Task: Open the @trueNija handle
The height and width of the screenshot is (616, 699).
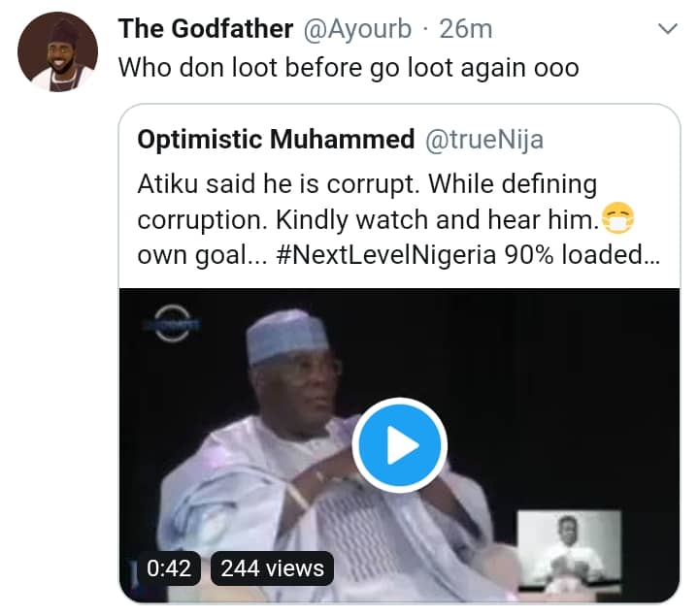Action: (x=484, y=140)
